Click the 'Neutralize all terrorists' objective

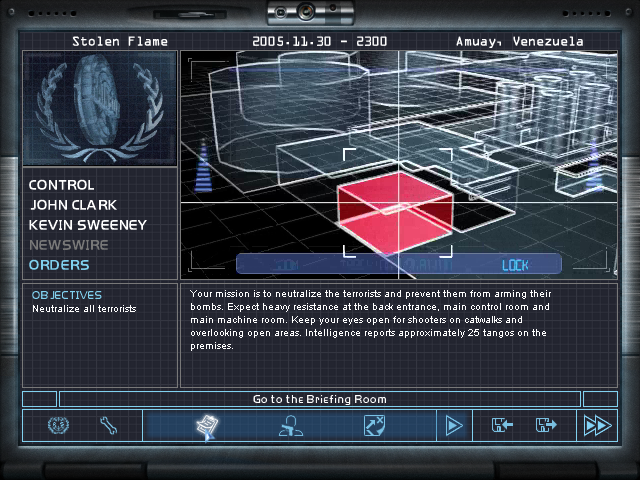coord(84,309)
